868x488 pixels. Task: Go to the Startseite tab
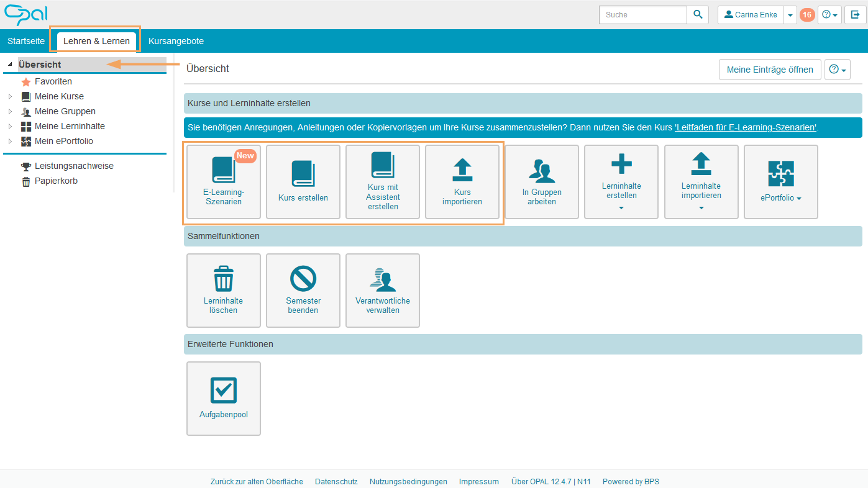point(26,41)
